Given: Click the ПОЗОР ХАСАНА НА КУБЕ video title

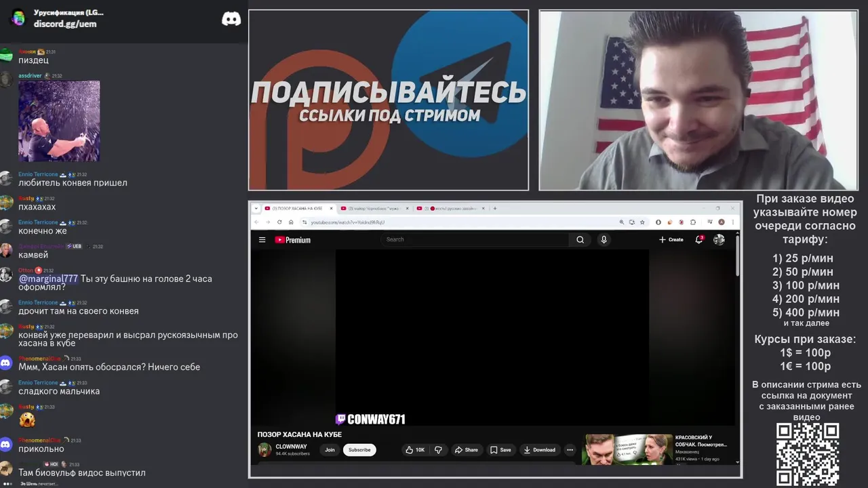Looking at the screenshot, I should pos(299,434).
